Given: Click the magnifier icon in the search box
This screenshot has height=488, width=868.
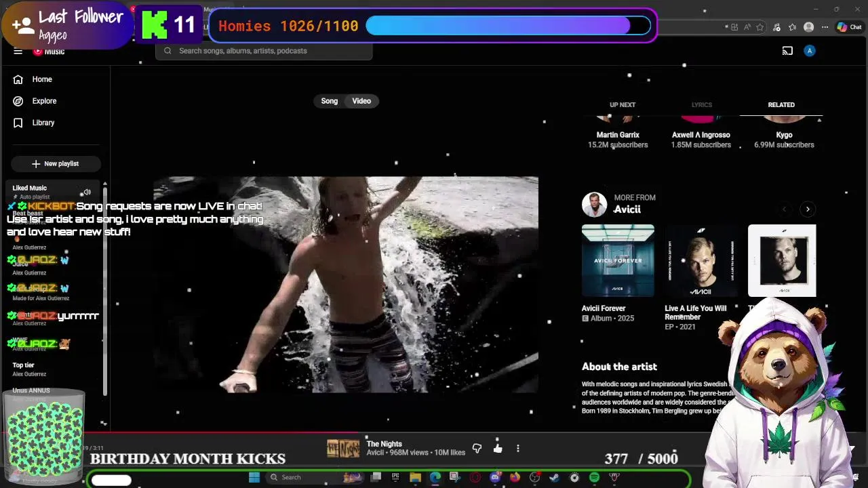Looking at the screenshot, I should pyautogui.click(x=167, y=51).
